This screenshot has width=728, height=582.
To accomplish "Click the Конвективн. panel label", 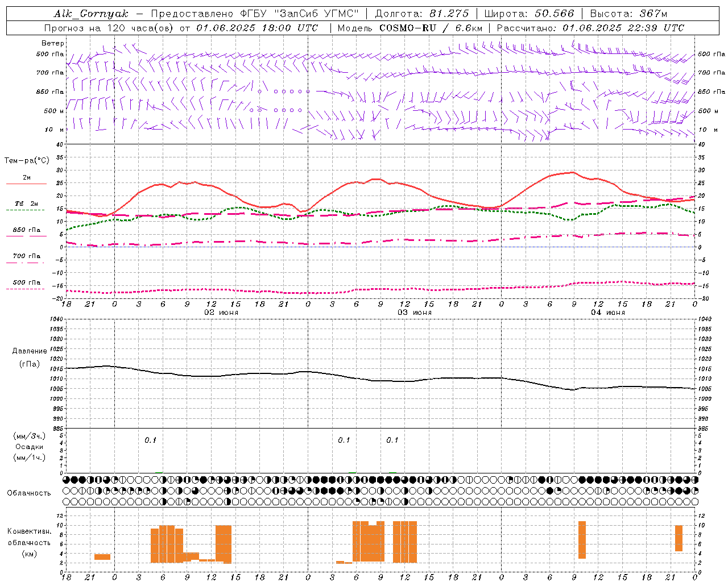I will (29, 531).
